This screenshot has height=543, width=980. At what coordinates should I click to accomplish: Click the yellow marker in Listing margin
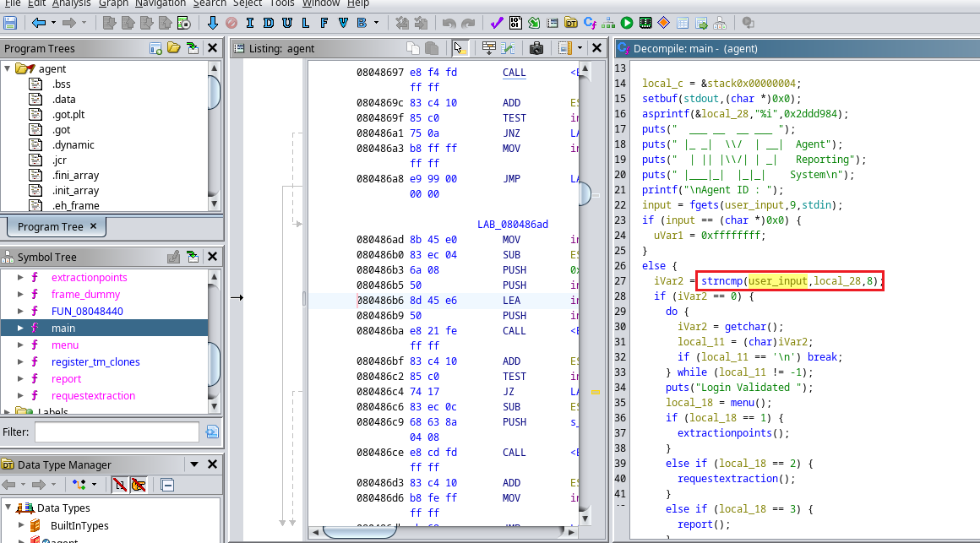coord(595,392)
